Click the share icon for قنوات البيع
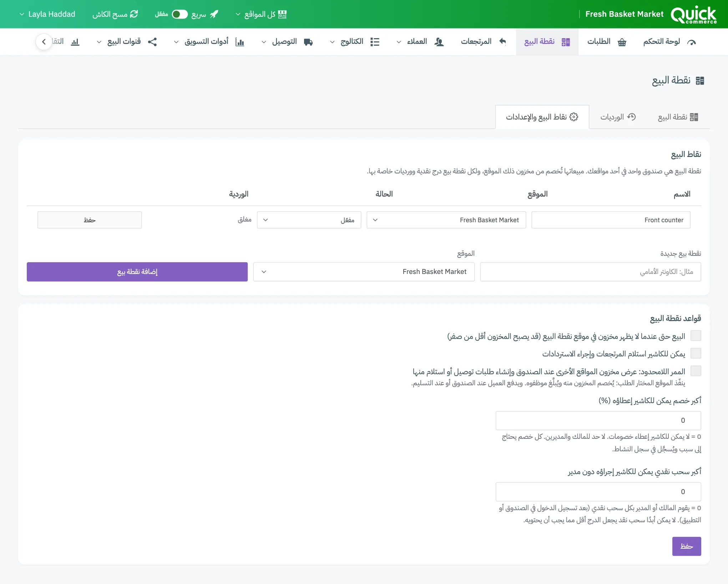 pos(152,42)
